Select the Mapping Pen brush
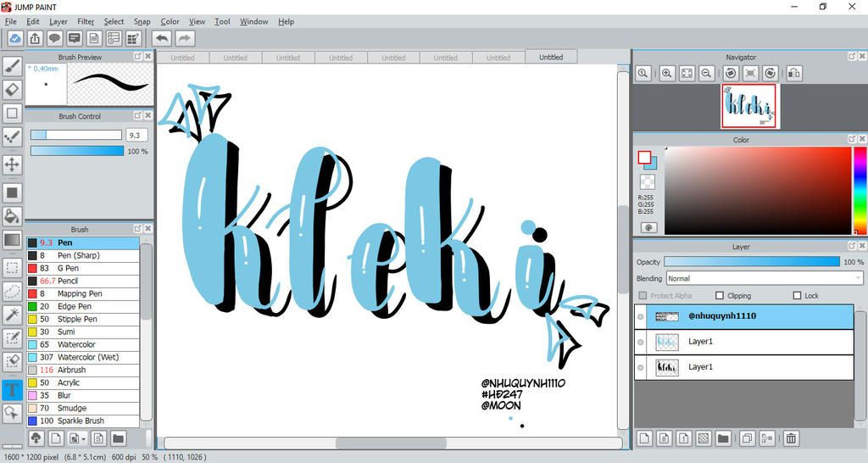 coord(83,293)
